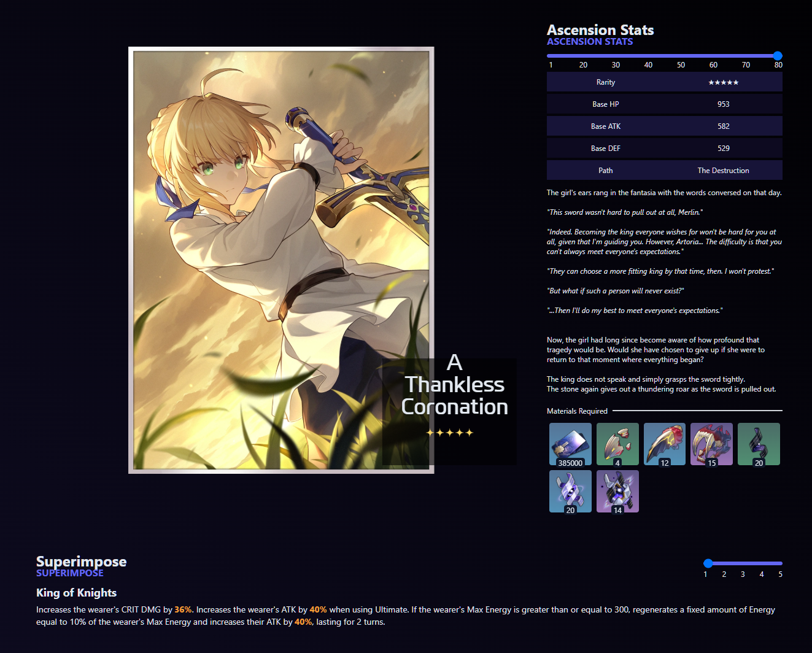Image resolution: width=812 pixels, height=653 pixels.
Task: Click the 'Base DEF' row label
Action: point(606,149)
